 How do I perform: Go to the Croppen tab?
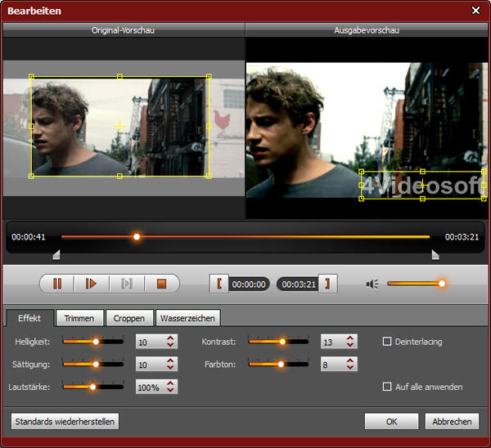click(129, 318)
